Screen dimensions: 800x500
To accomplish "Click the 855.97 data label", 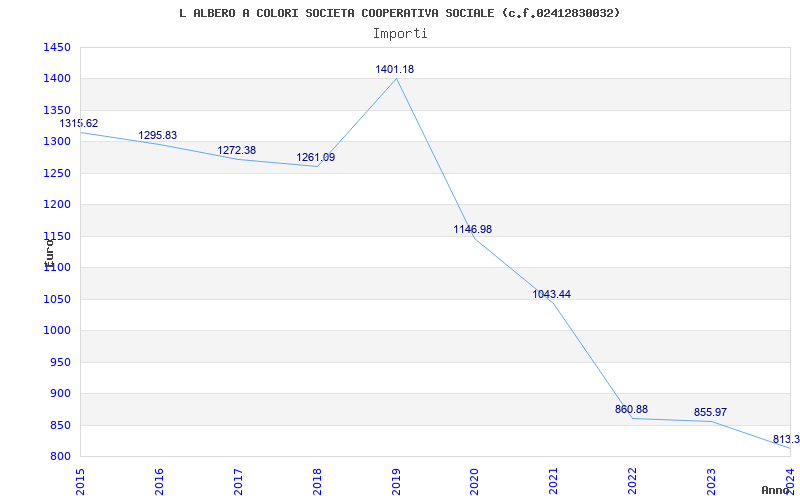I will point(710,412).
